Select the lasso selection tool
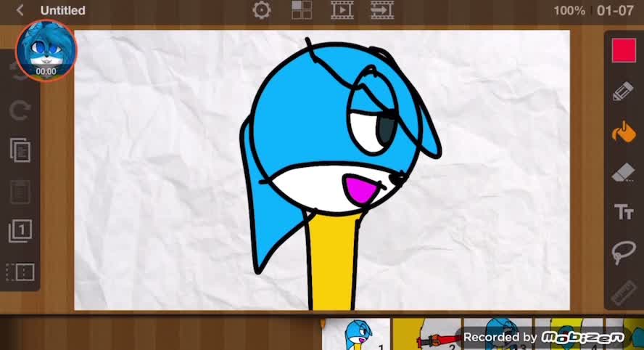644x350 pixels. click(x=623, y=252)
